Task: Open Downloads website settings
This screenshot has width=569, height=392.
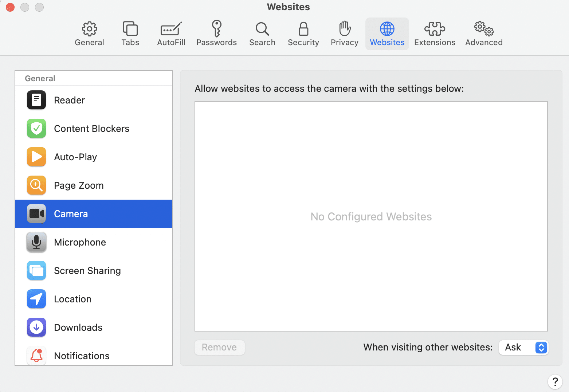Action: tap(78, 328)
